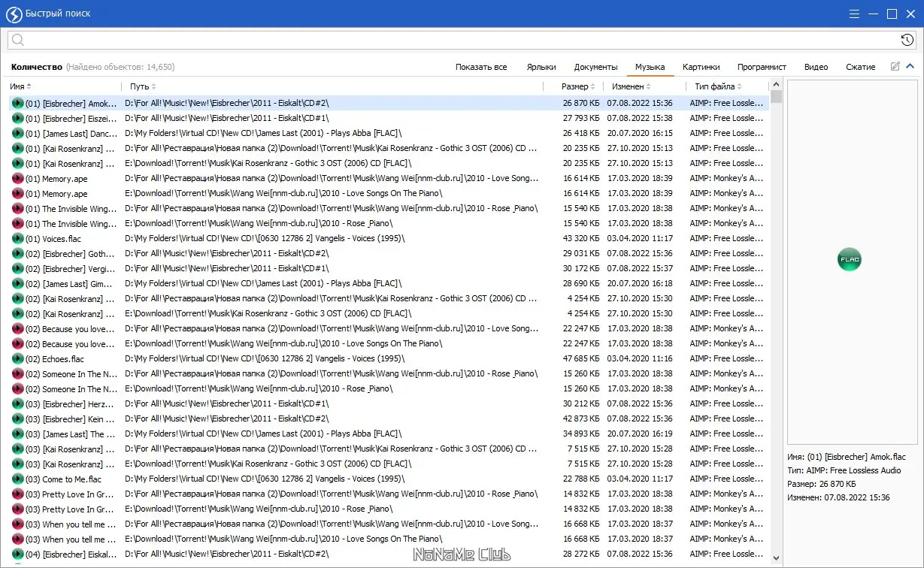Click file icon of (01) [Eisbrecher] Amok

point(18,103)
